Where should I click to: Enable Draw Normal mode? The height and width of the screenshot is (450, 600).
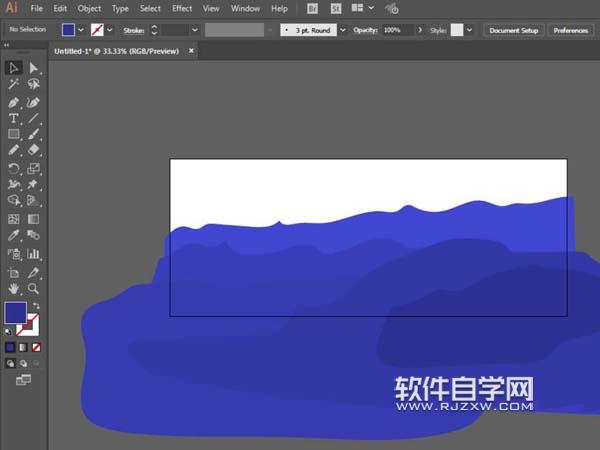[x=10, y=363]
